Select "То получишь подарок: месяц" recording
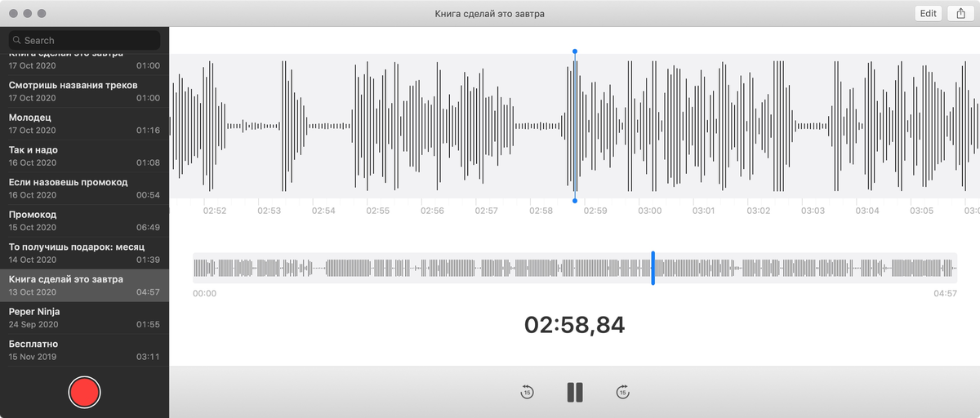Screen dimensions: 980x418 84,253
